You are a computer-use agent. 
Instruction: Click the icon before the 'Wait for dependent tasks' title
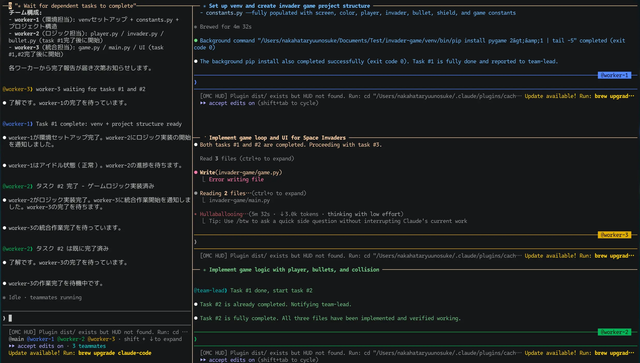coord(10,6)
